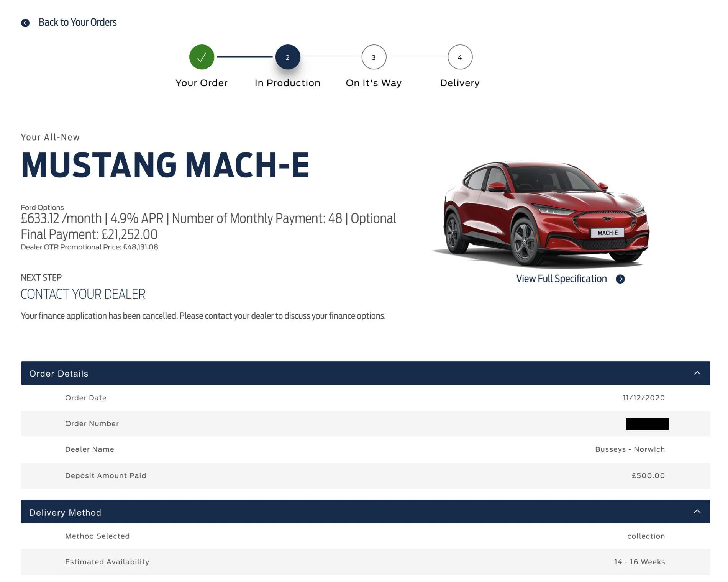Screen dimensions: 728x582
Task: Click the Dealer Name row label
Action: pyautogui.click(x=90, y=449)
